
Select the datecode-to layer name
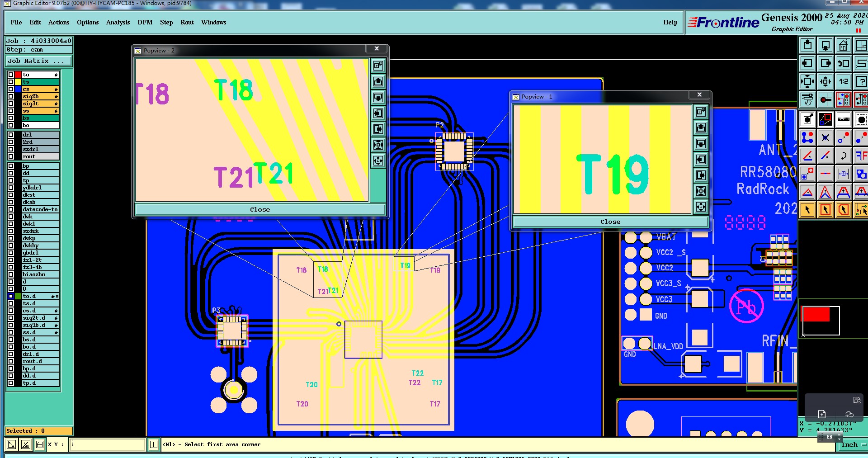pos(40,209)
